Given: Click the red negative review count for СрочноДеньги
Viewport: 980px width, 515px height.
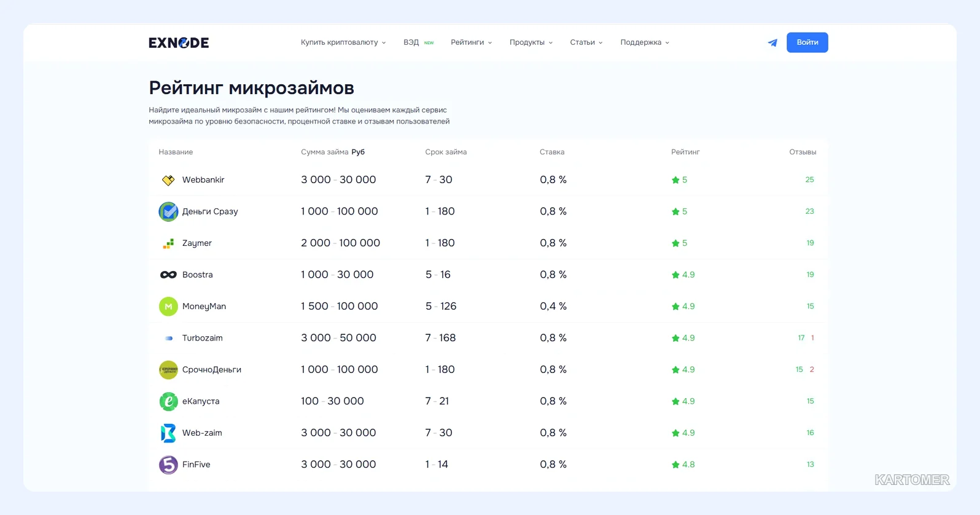Looking at the screenshot, I should point(812,369).
